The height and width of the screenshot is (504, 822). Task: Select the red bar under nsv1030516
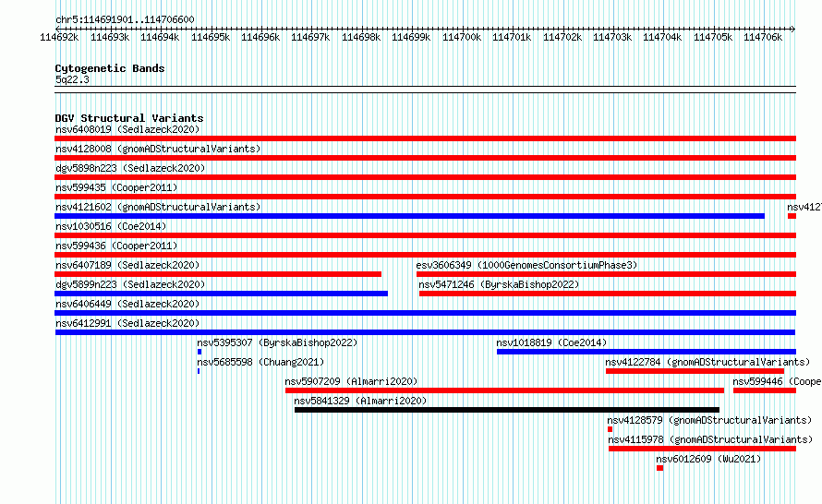pyautogui.click(x=425, y=235)
